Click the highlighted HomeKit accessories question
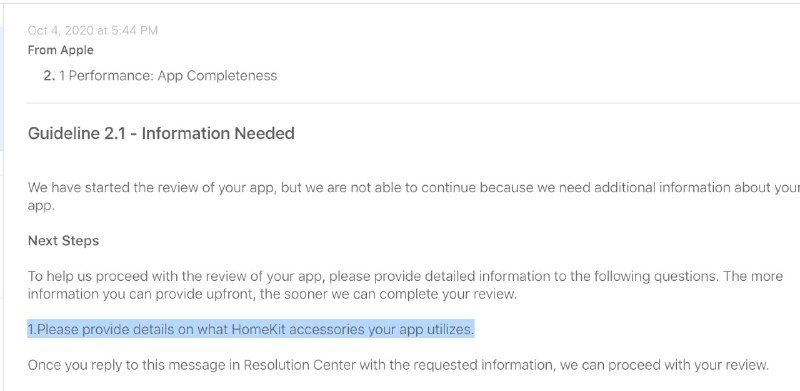 pyautogui.click(x=251, y=329)
